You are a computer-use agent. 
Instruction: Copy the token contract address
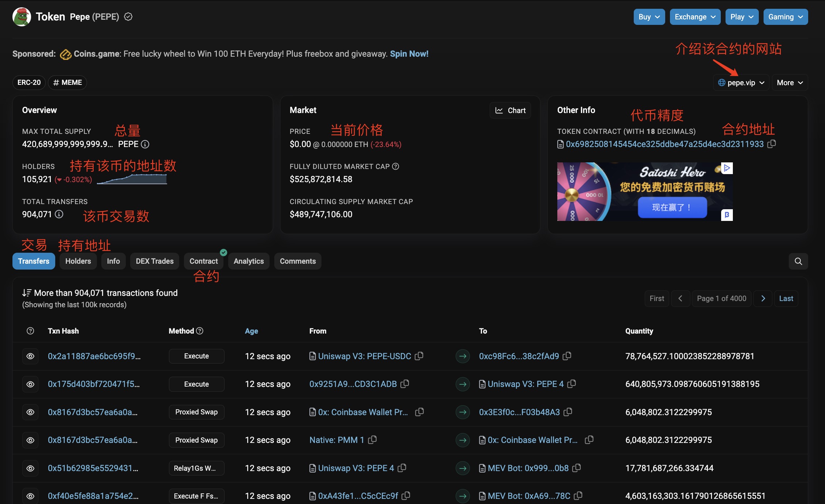coord(772,144)
